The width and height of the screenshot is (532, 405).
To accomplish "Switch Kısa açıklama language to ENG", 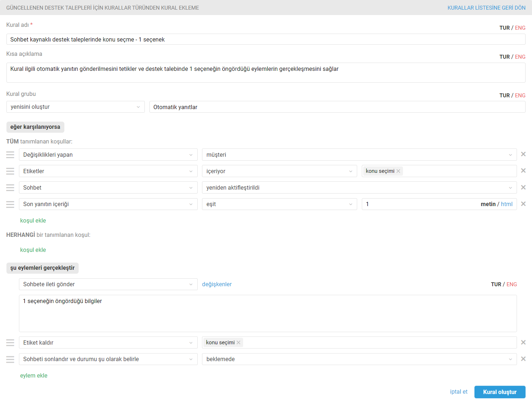I will [520, 57].
